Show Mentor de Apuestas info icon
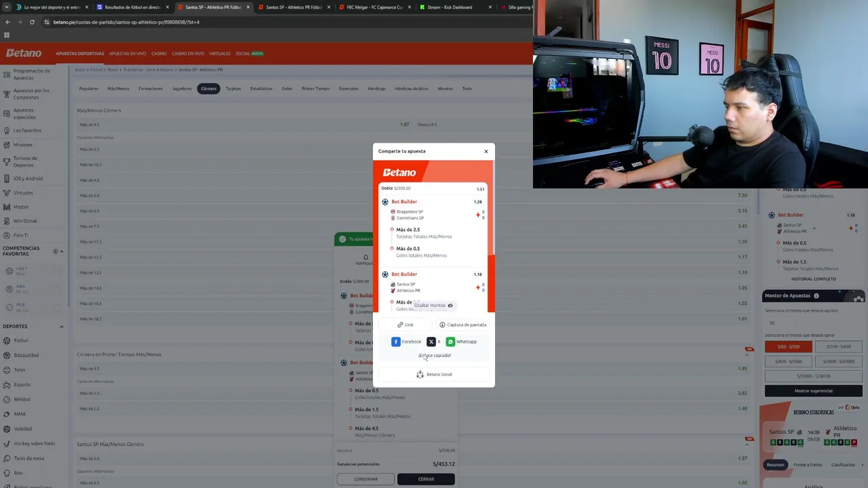 click(x=816, y=296)
